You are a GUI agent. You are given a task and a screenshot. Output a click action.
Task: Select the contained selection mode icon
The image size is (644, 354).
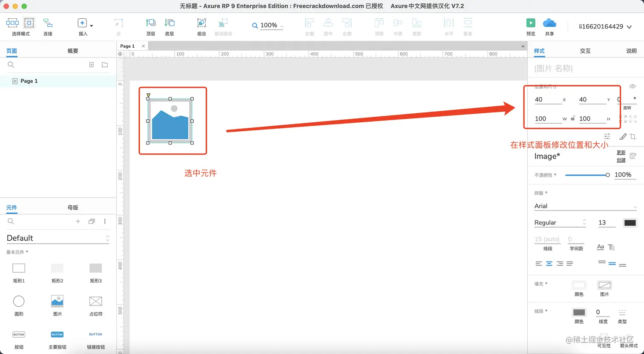tap(29, 23)
